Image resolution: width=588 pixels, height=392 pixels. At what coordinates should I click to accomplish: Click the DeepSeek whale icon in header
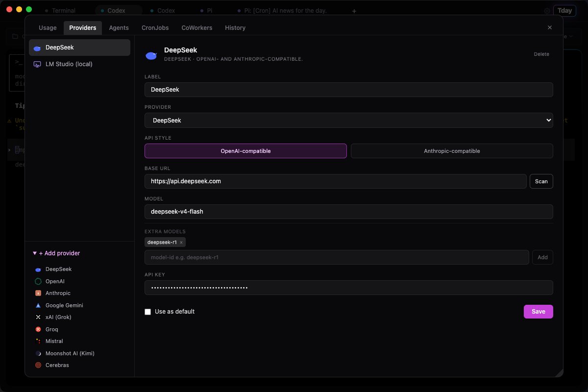[151, 56]
